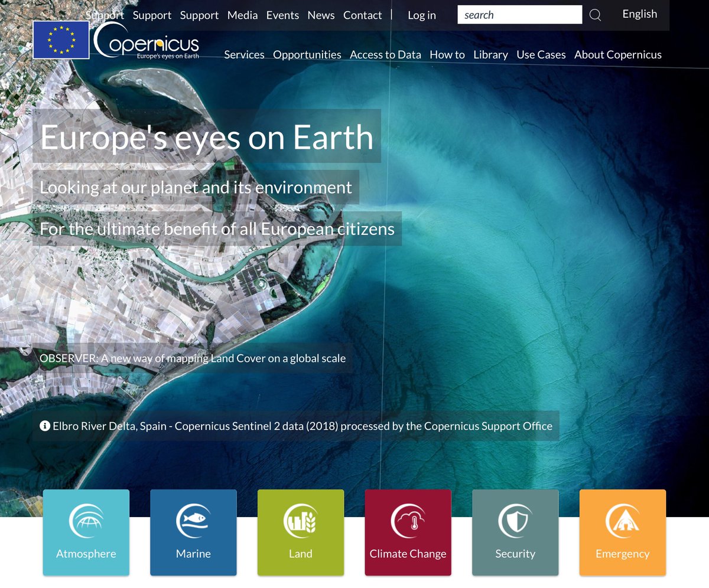Go to the Events page
The height and width of the screenshot is (588, 709).
pyautogui.click(x=282, y=15)
